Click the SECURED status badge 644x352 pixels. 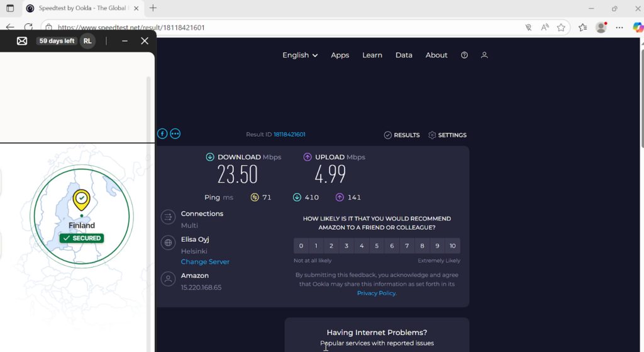(x=82, y=238)
